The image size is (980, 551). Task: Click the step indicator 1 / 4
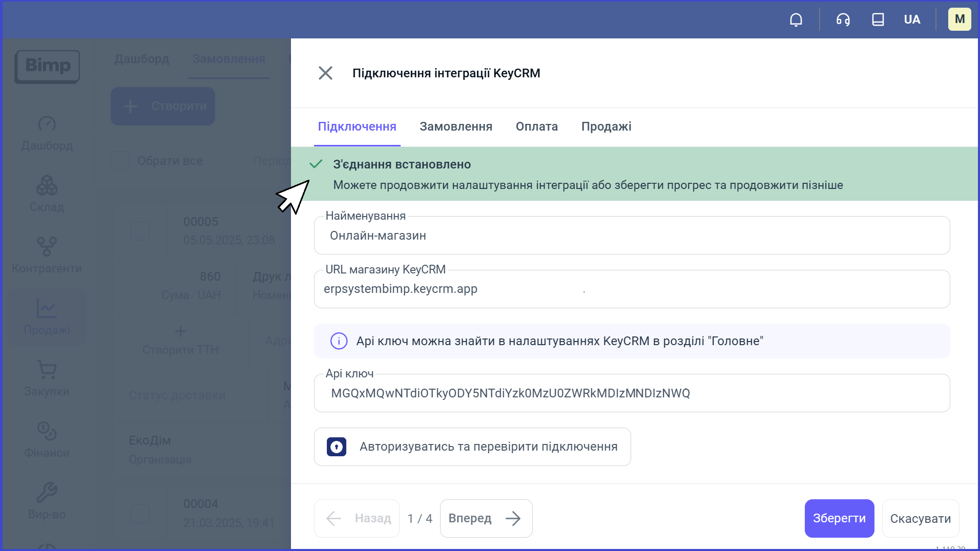tap(420, 519)
